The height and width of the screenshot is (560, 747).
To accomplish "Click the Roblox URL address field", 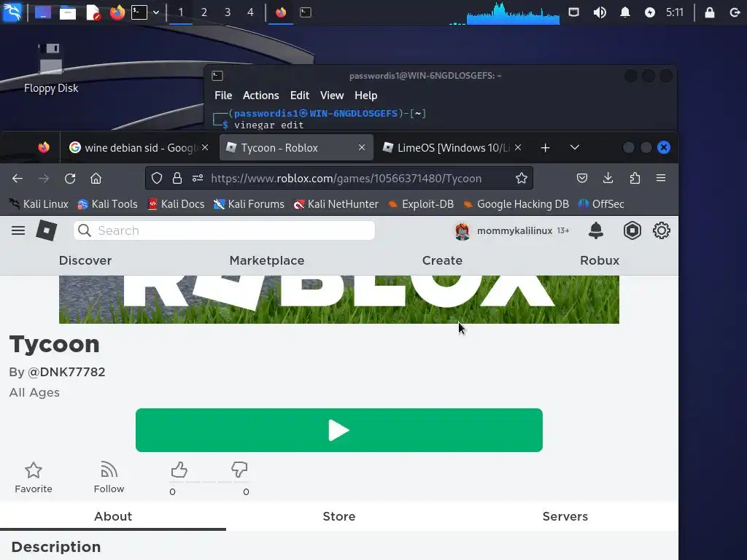I will [346, 178].
